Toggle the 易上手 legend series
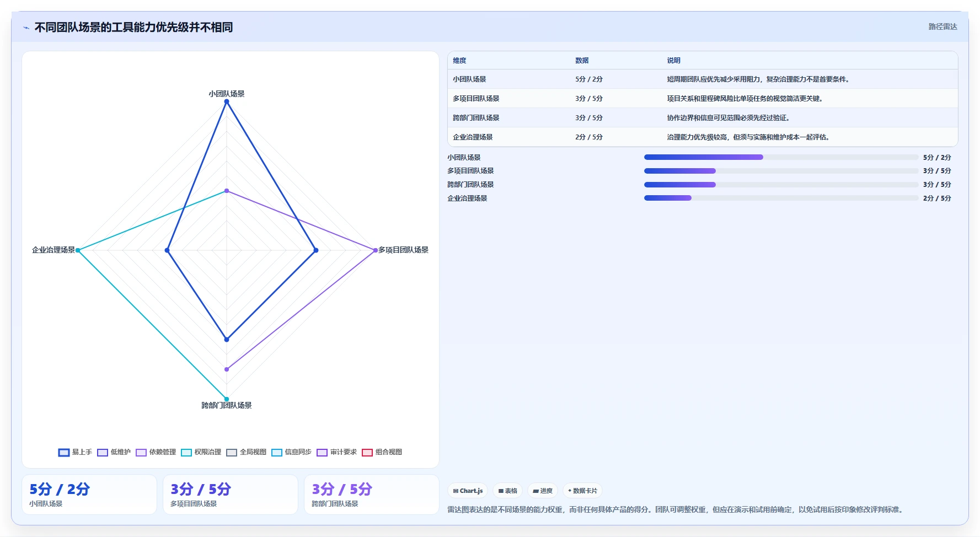The image size is (980, 537). (x=75, y=452)
